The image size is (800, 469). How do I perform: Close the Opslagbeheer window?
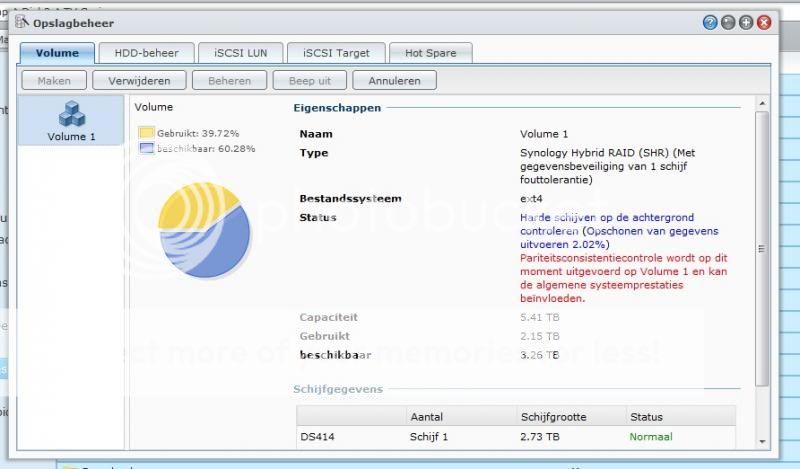764,23
